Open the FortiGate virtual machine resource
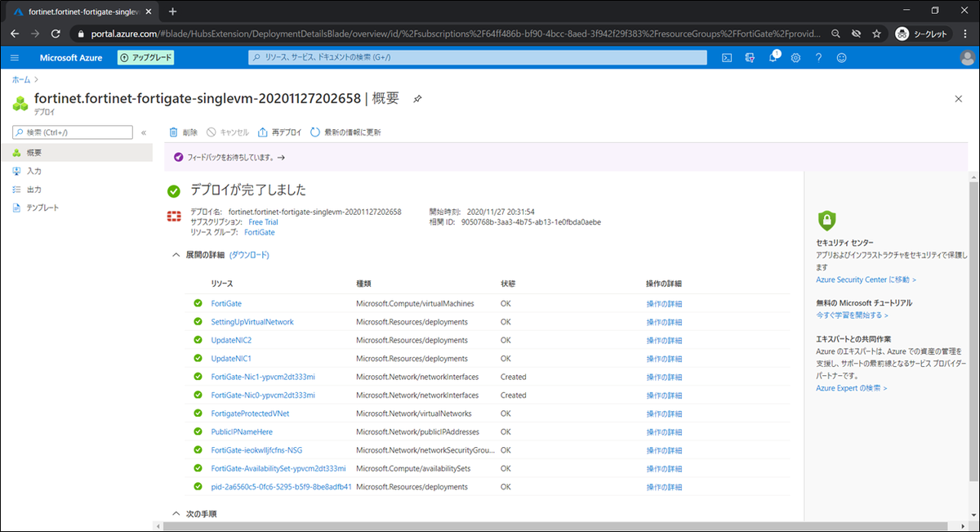 pyautogui.click(x=226, y=303)
